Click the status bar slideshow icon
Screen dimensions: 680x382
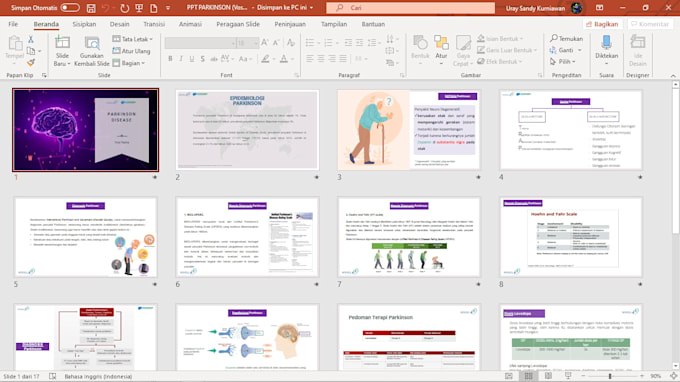coord(568,376)
